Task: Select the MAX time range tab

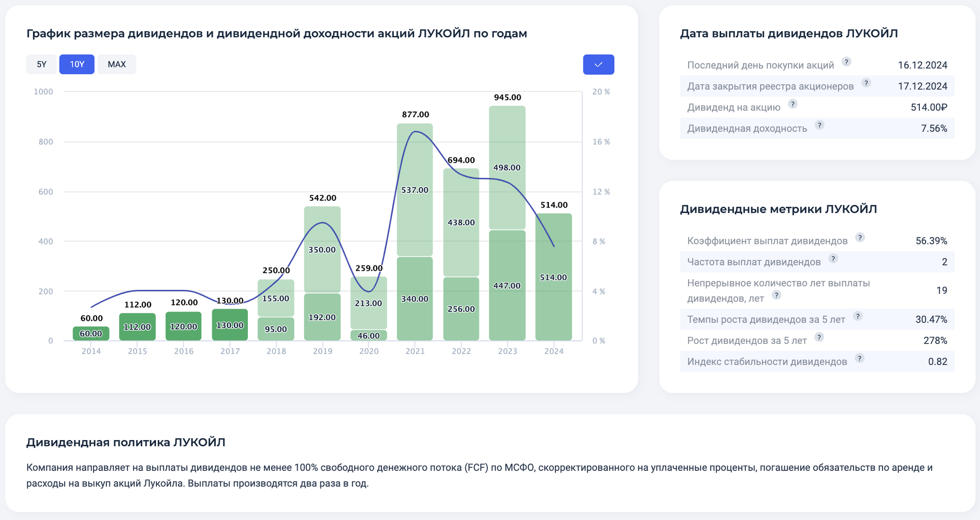Action: pos(117,65)
